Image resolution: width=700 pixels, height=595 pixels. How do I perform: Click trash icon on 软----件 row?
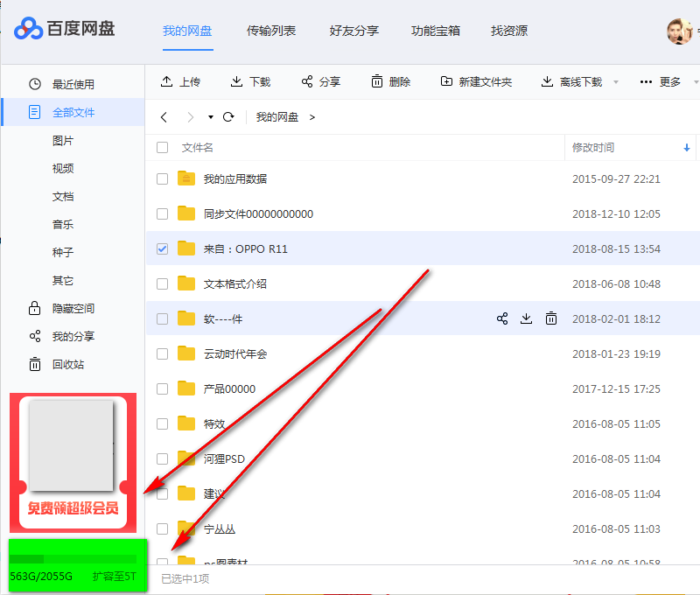(x=551, y=318)
